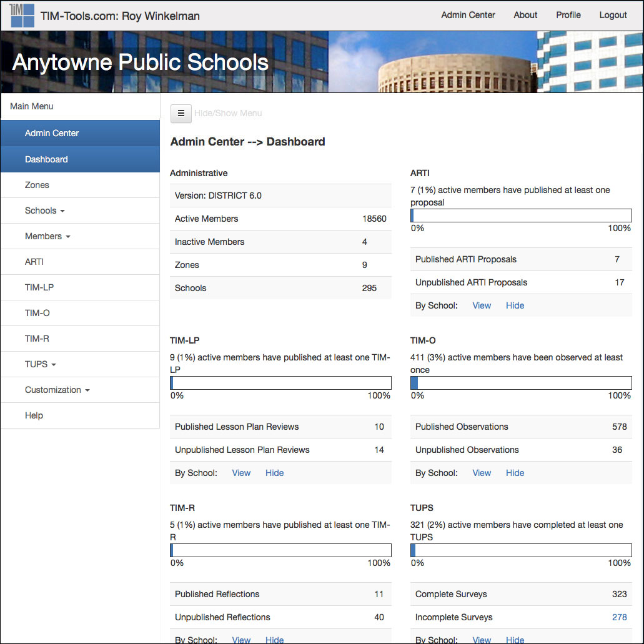This screenshot has width=644, height=644.
Task: Hide TIM-O by-school listing
Action: click(x=515, y=473)
